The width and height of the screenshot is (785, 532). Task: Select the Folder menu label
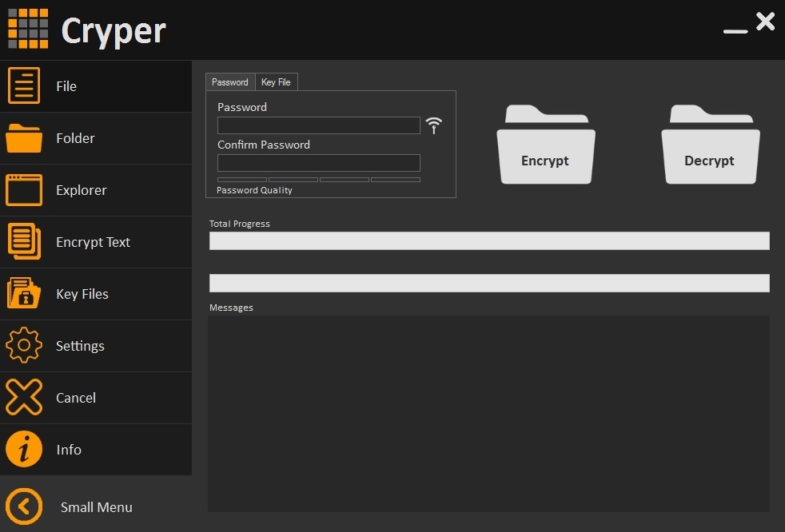click(x=75, y=138)
